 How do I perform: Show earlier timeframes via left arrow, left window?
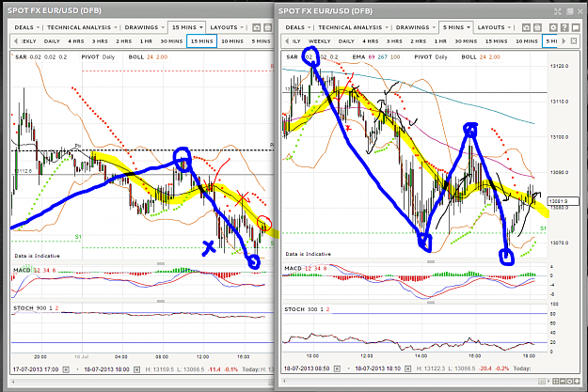15,40
